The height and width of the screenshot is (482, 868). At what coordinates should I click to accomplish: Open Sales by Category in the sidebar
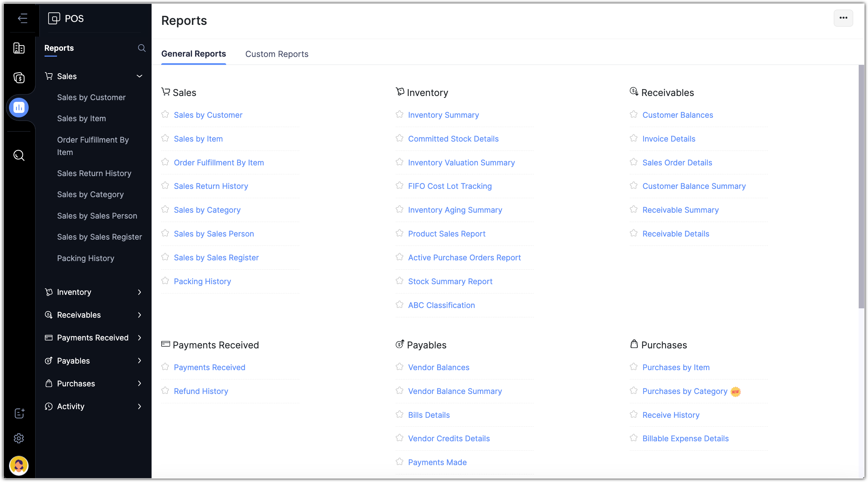click(x=90, y=194)
